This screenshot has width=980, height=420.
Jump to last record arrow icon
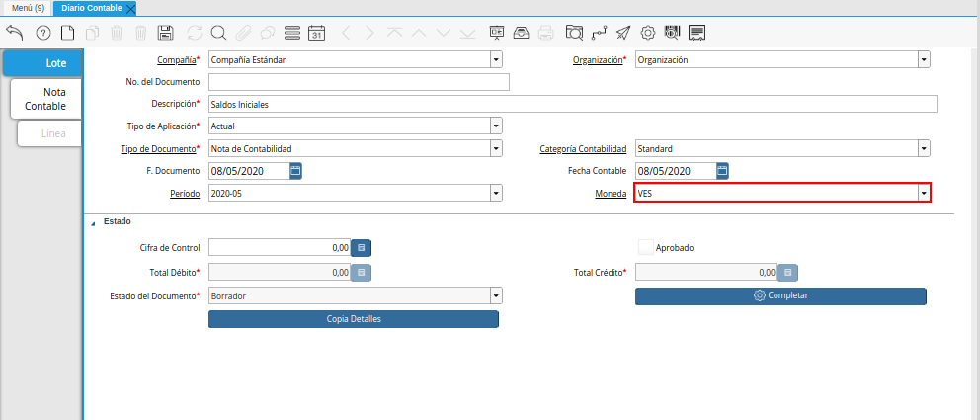467,33
